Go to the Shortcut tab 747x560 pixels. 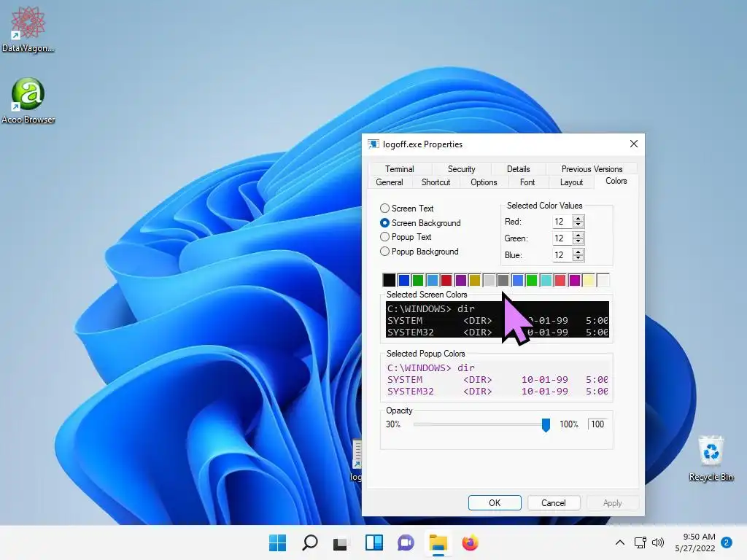[436, 182]
